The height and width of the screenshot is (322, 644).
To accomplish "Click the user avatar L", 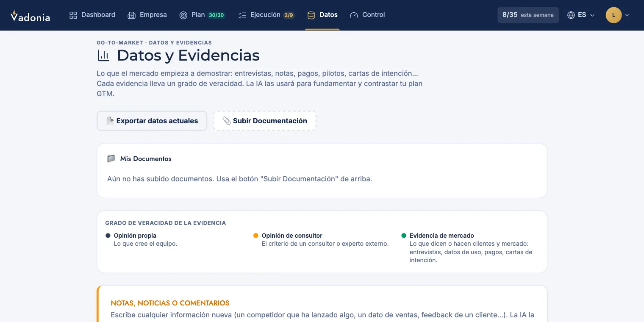I will pos(613,15).
